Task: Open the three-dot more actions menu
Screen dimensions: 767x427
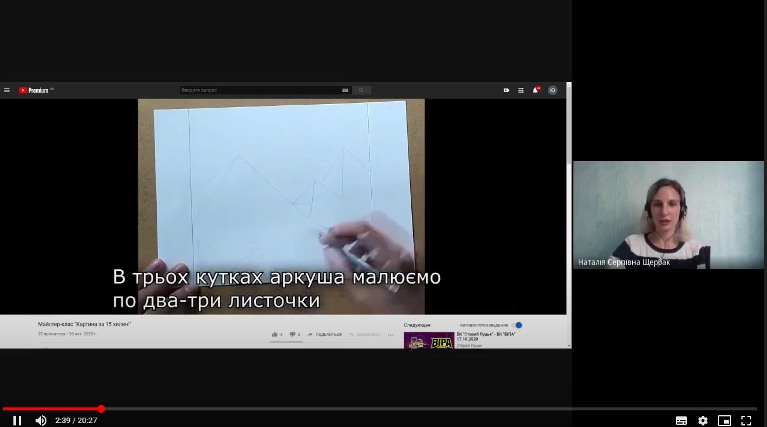Action: [x=390, y=335]
